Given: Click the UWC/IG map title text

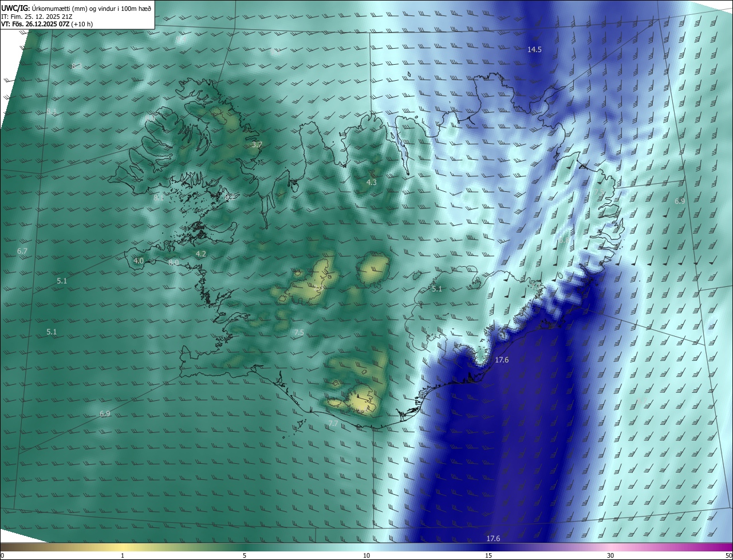Looking at the screenshot, I should (x=76, y=8).
